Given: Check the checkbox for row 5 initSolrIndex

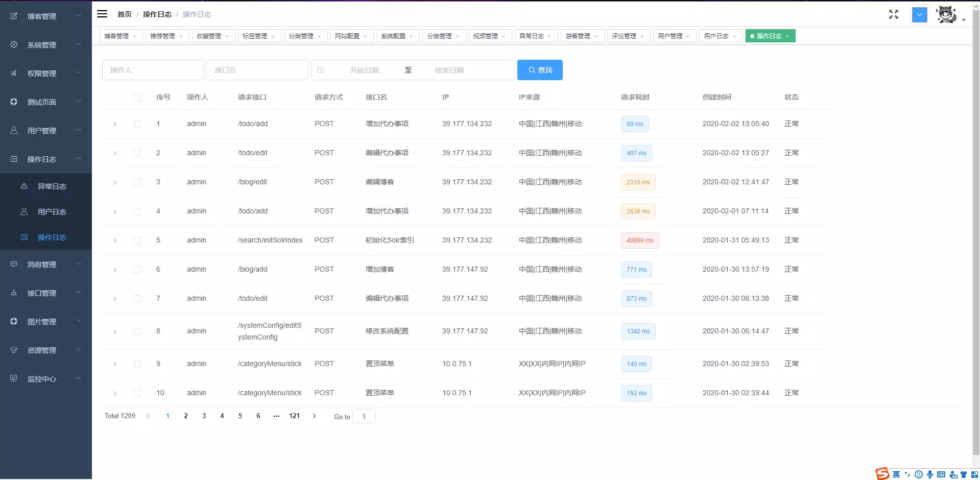Looking at the screenshot, I should pos(137,241).
